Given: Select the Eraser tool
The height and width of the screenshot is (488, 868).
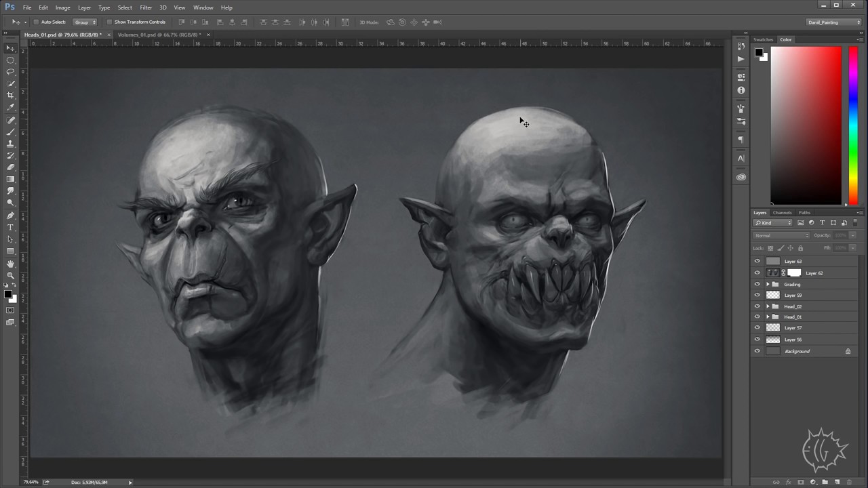Looking at the screenshot, I should point(10,167).
